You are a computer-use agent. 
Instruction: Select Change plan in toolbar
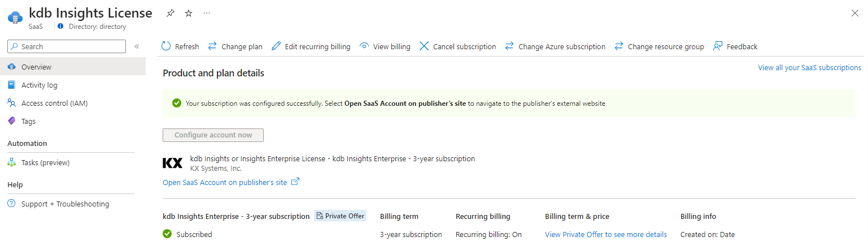(x=235, y=46)
